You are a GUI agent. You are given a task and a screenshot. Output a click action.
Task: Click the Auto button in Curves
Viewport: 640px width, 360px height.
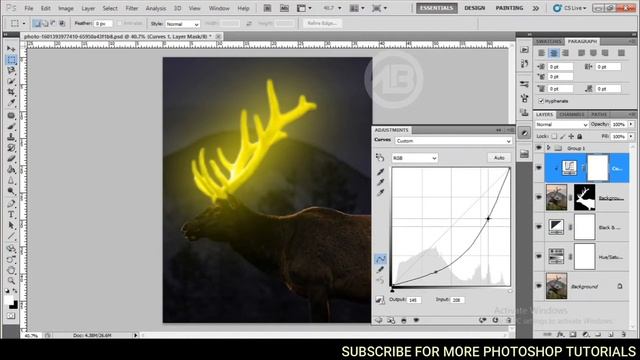pyautogui.click(x=499, y=158)
